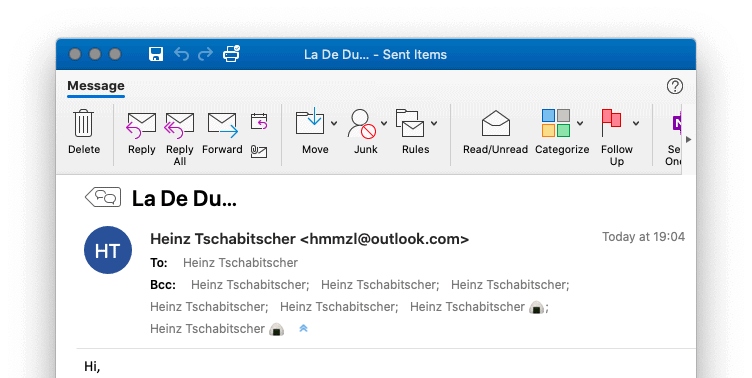Click the 'La De Du...' subject heading

tap(184, 199)
